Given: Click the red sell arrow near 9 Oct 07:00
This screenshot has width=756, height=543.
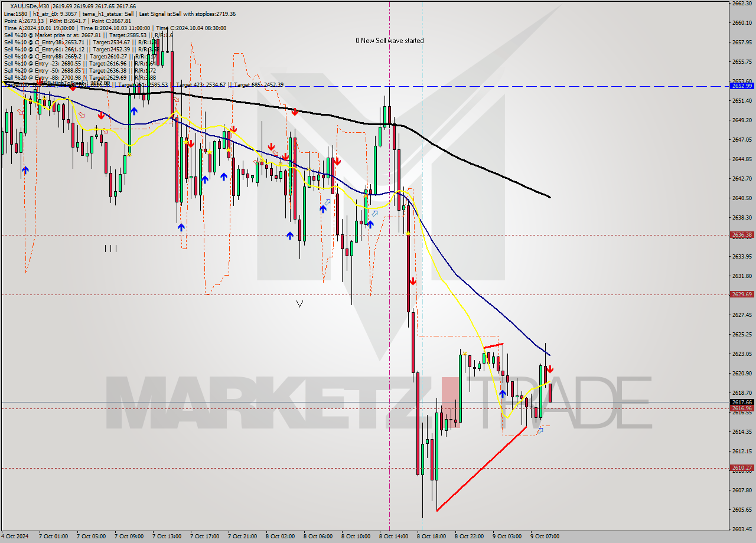Looking at the screenshot, I should 549,369.
